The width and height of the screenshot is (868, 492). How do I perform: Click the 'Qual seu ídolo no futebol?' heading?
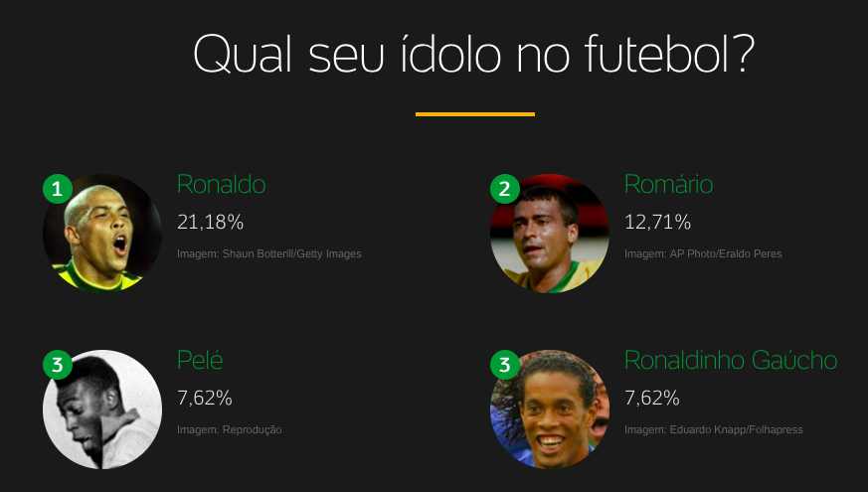pos(473,55)
